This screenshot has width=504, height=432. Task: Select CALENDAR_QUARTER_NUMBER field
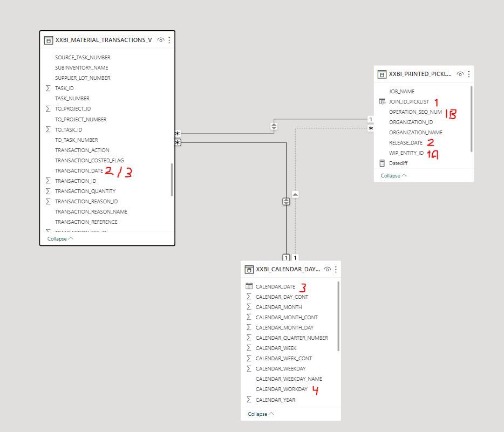click(x=292, y=338)
